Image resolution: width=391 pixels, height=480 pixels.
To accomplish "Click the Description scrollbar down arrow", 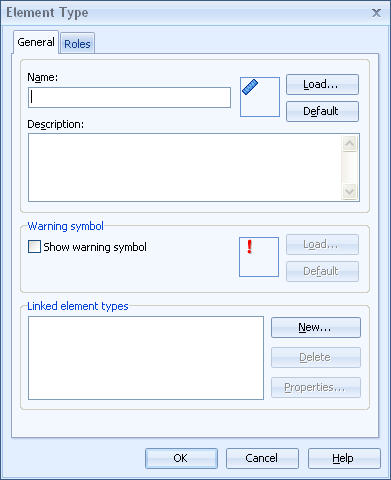I will (350, 192).
